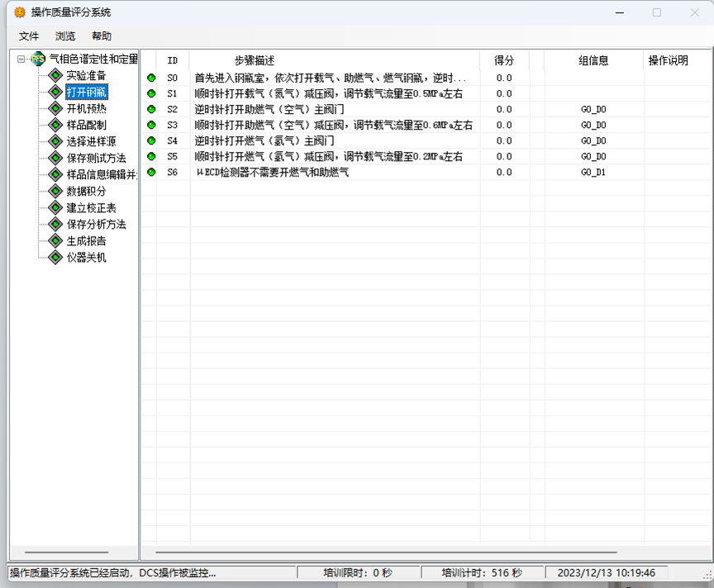Viewport: 714px width, 588px height.
Task: Select step S4 row 逆时针打开燃气主阀门
Action: (x=264, y=141)
